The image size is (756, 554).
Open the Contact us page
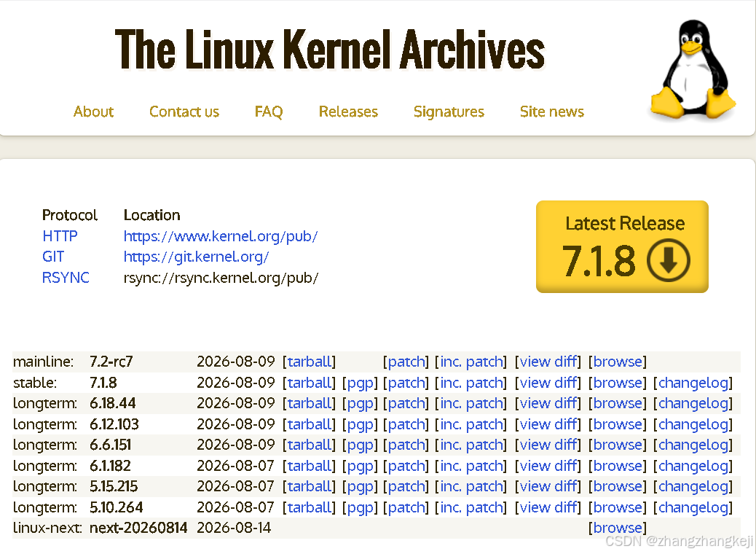click(x=184, y=112)
